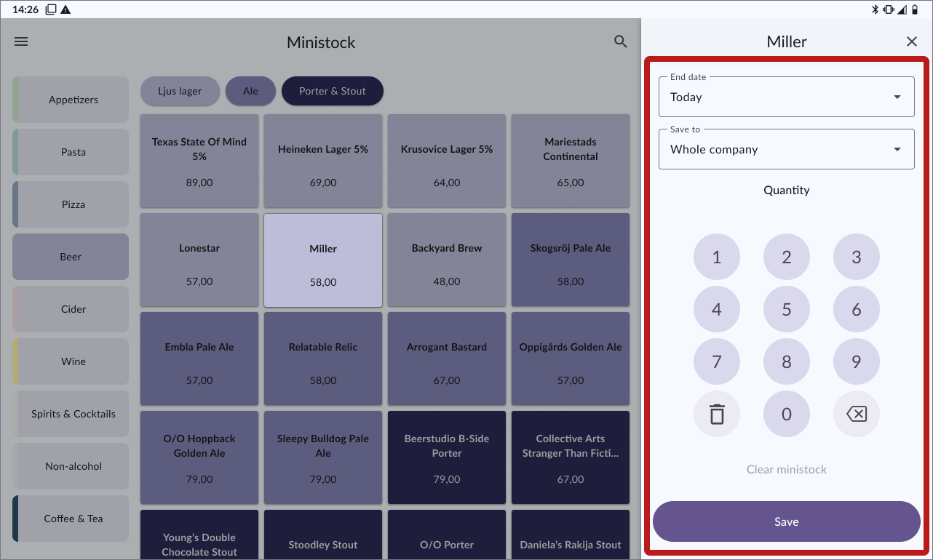Screen dimensions: 933x560
Task: Select the Miller product tile
Action: [x=323, y=260]
